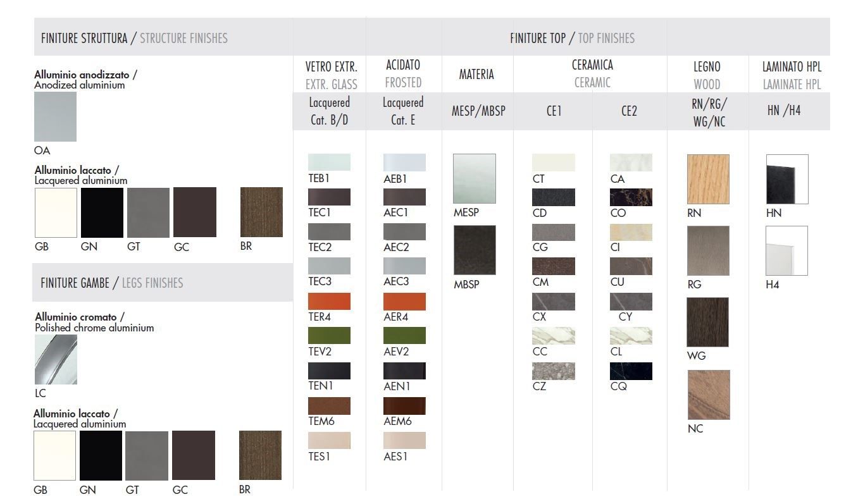Select the OA anodized aluminium swatch

click(55, 117)
